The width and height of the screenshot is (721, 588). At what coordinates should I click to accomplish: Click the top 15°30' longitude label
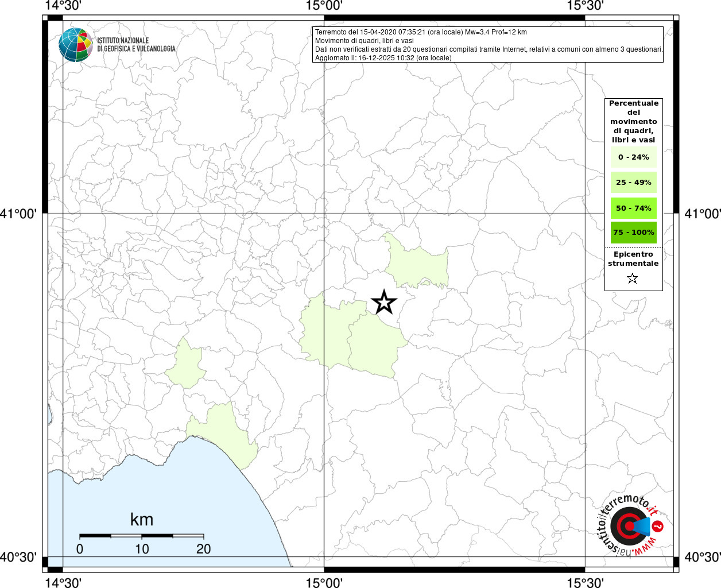585,6
